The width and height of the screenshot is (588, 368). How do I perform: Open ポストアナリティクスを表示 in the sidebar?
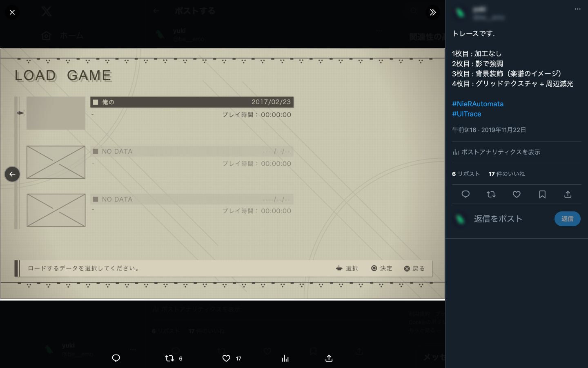(497, 152)
